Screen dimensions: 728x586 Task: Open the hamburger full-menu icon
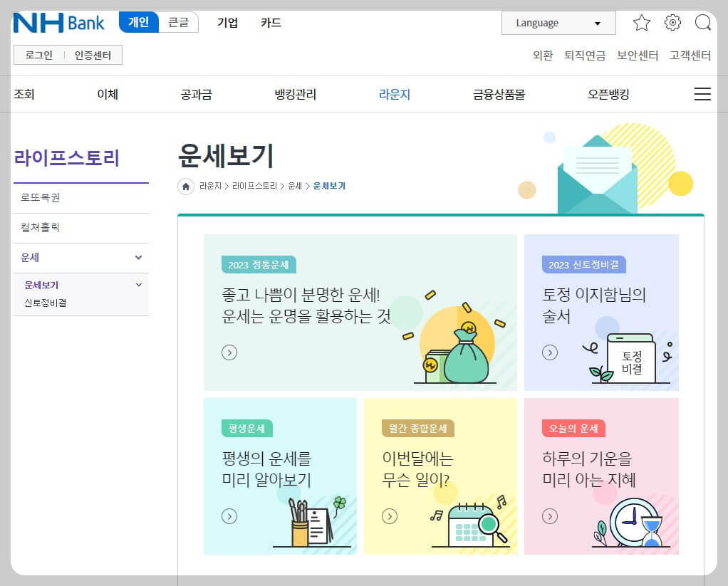702,93
